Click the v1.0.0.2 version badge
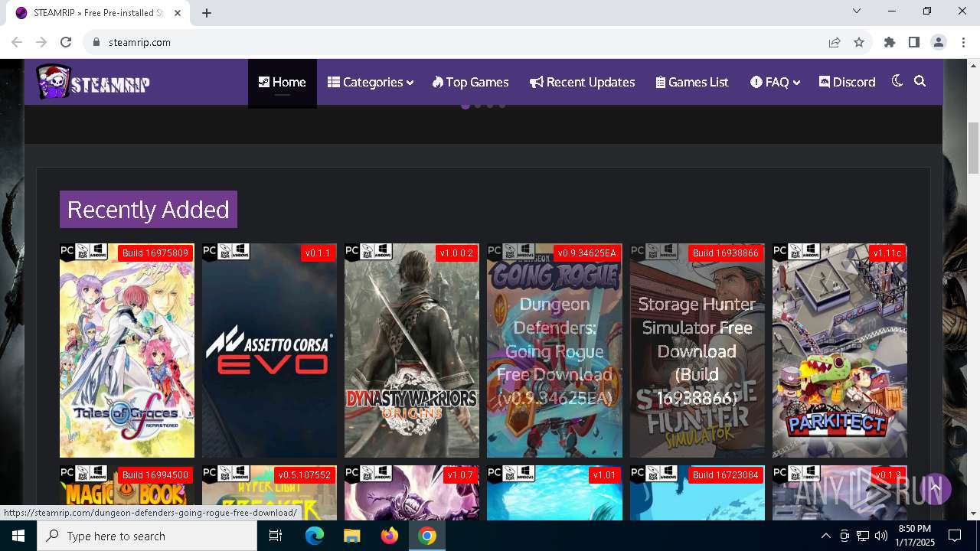Screen dimensions: 980x551 pos(456,253)
